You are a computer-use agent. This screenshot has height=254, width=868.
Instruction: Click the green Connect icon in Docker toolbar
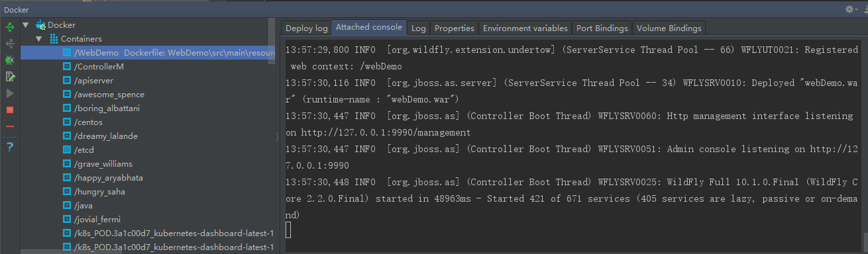tap(10, 27)
